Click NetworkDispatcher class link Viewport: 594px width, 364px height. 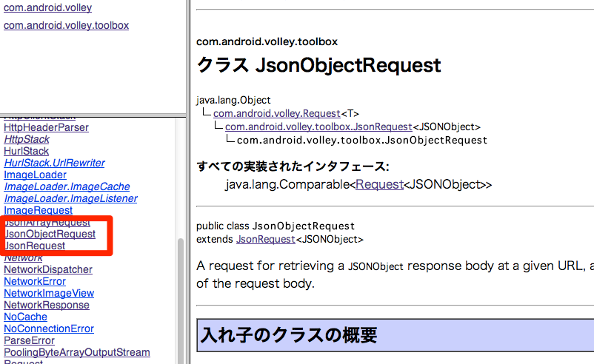click(x=48, y=269)
